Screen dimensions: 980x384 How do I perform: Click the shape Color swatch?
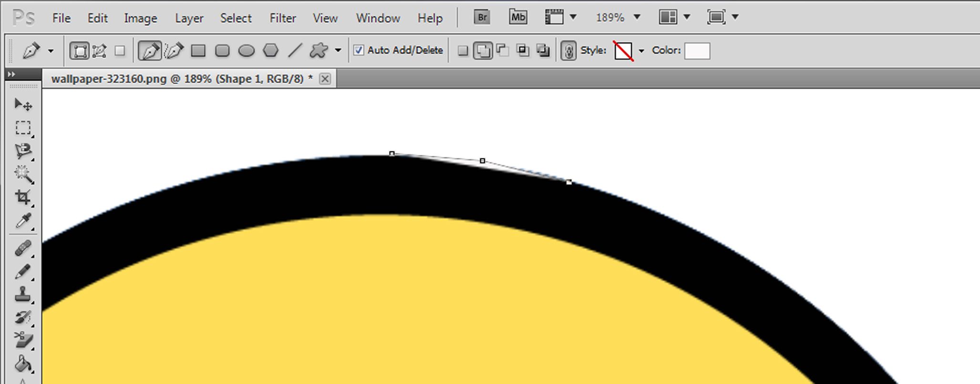click(x=697, y=51)
